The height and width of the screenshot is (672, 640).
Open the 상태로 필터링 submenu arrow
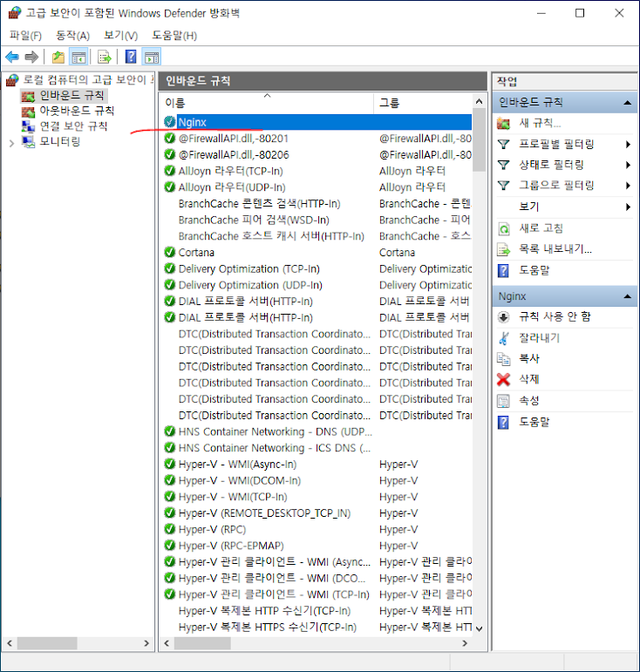(628, 165)
